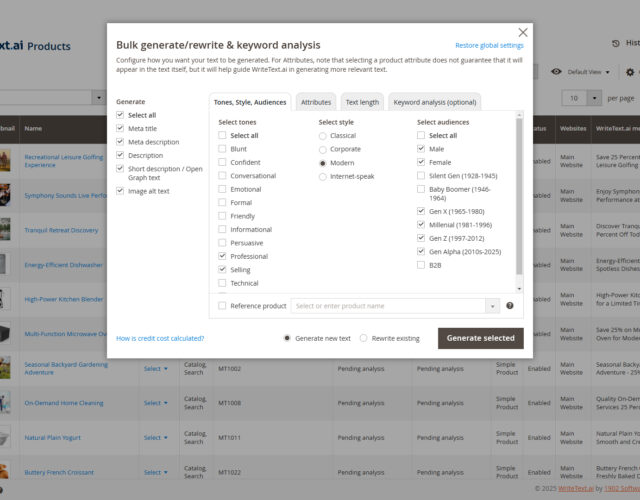The width and height of the screenshot is (640, 500).
Task: Click the eye icon beside Default View
Action: tap(557, 72)
